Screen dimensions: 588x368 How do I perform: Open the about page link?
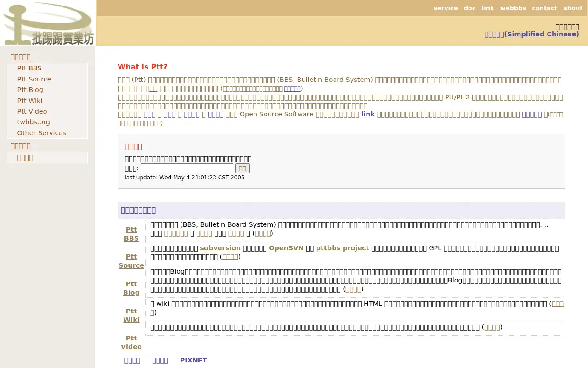pos(572,8)
